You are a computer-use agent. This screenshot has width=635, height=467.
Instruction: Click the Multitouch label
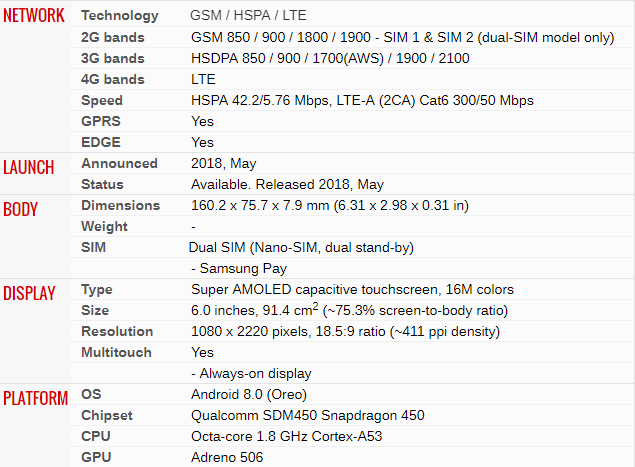coord(117,352)
